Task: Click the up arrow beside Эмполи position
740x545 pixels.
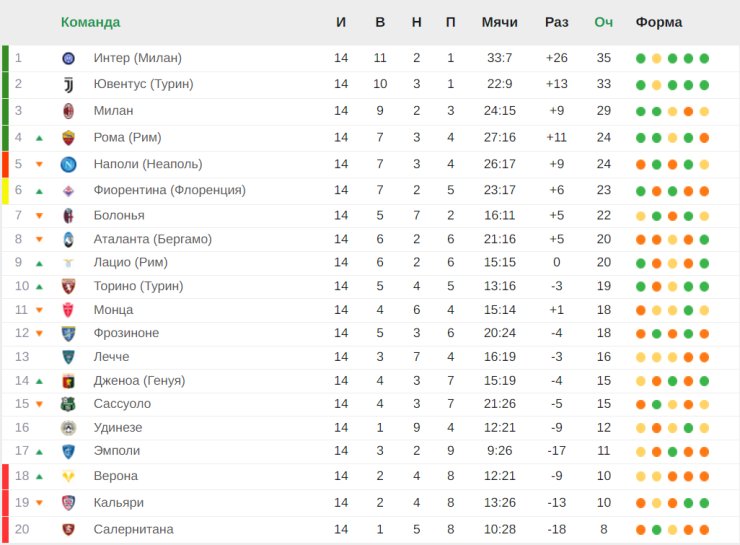Action: 40,452
